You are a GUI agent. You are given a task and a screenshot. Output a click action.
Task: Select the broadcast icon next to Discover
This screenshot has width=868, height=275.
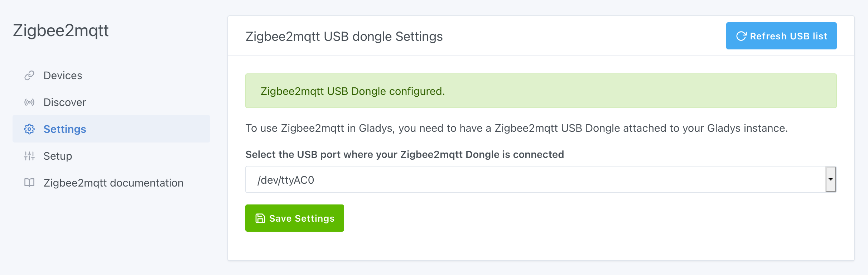tap(29, 102)
